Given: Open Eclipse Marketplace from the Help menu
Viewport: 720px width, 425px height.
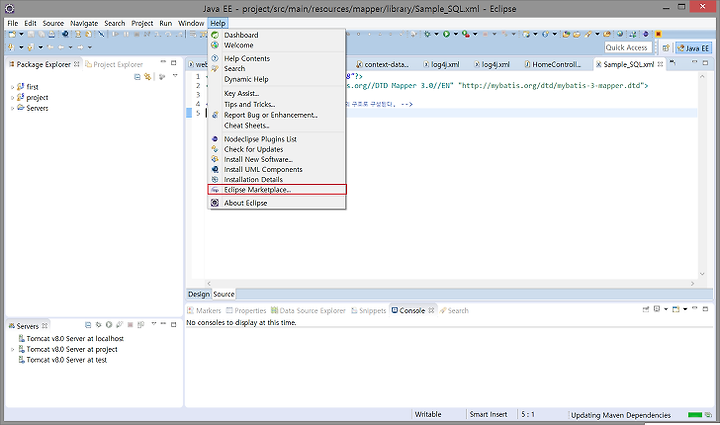Looking at the screenshot, I should (x=277, y=190).
